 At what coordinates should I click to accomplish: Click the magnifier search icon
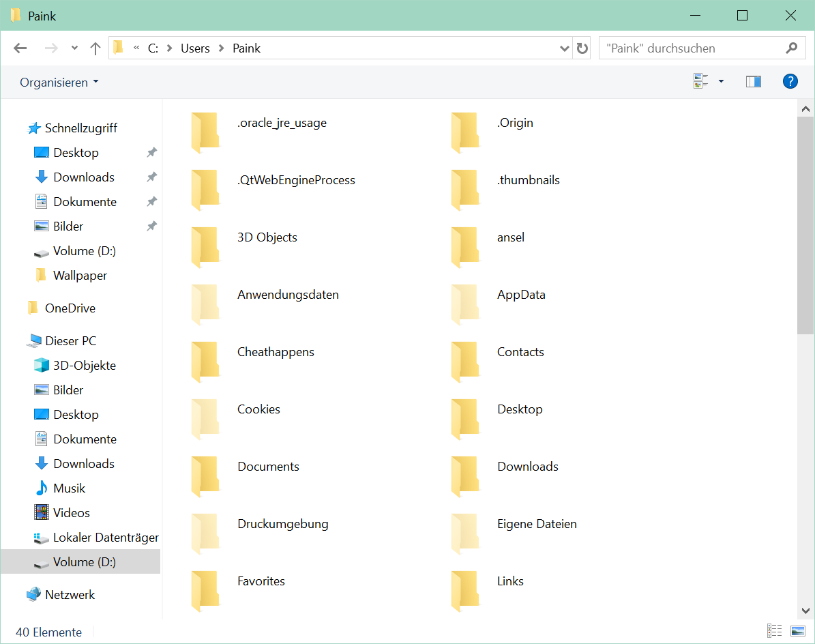click(x=792, y=48)
